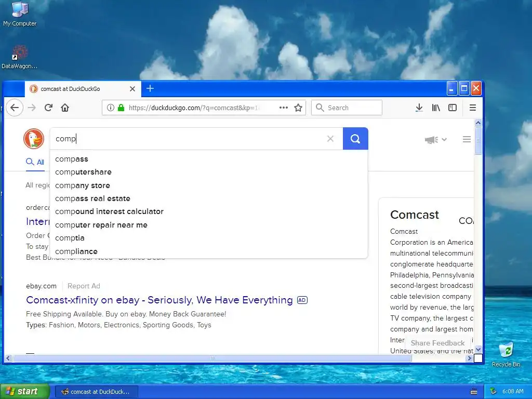The image size is (532, 399).
Task: Click the forward navigation arrow
Action: tap(32, 108)
